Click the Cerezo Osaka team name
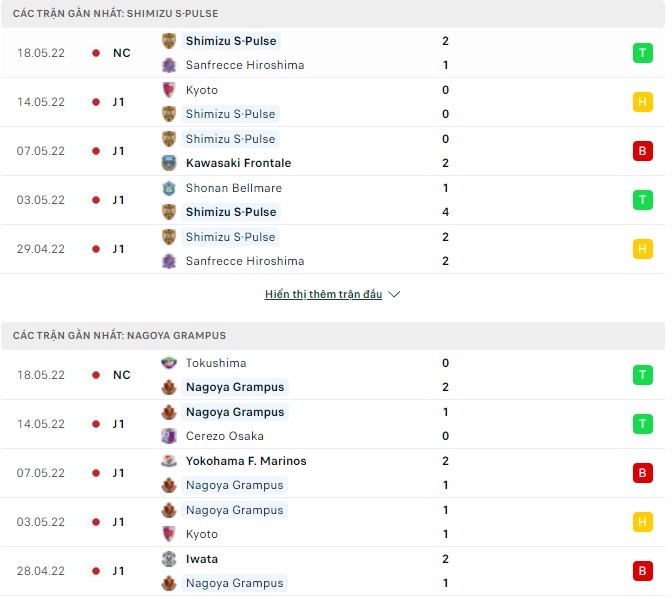Screen dimensions: 672x597 (224, 436)
